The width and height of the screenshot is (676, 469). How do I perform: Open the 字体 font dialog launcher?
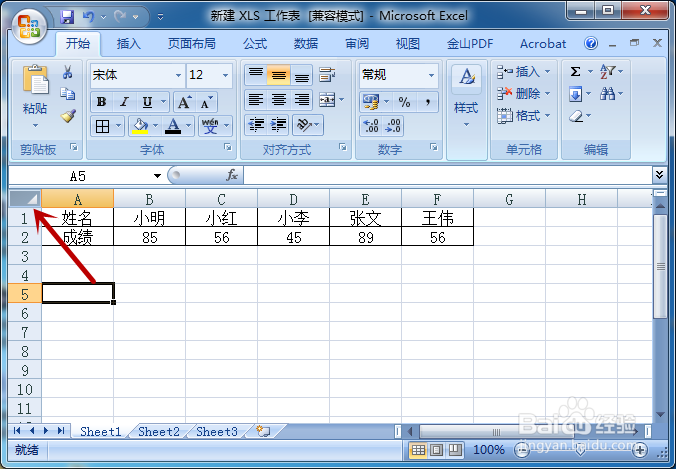(x=228, y=148)
